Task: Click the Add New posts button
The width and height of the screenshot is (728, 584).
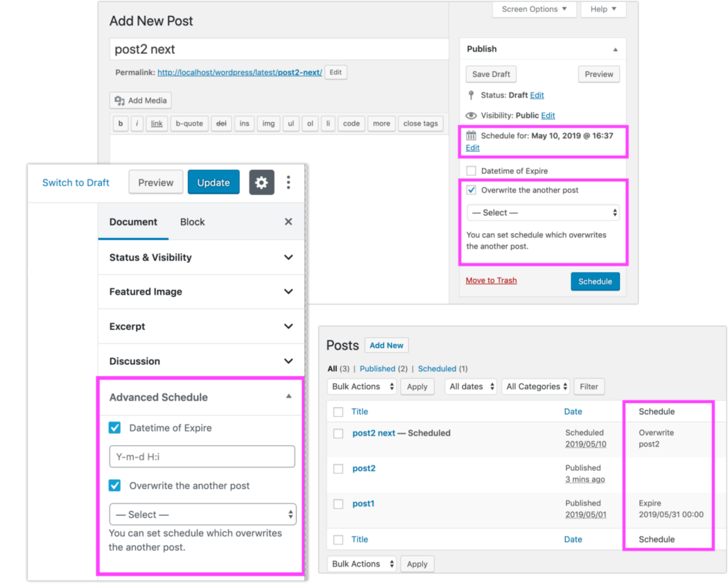Action: pos(386,345)
